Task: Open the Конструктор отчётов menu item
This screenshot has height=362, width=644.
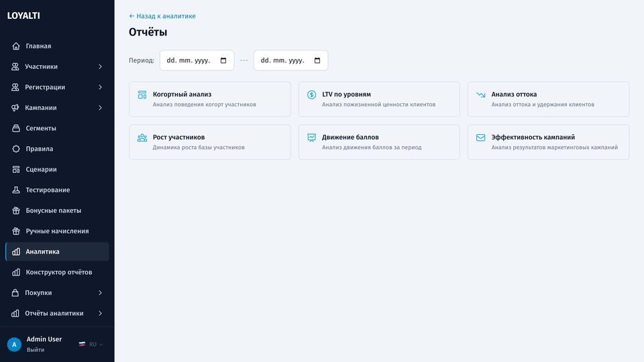Action: coord(57,272)
